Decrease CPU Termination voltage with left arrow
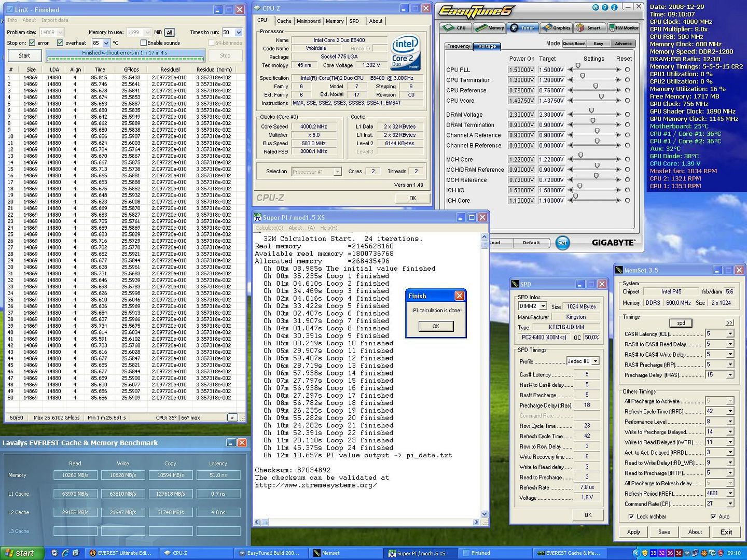This screenshot has width=747, height=560. point(571,80)
